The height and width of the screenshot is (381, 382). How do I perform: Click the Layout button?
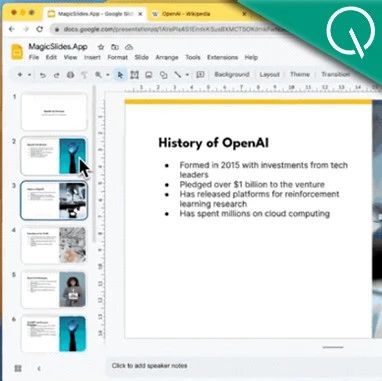click(x=269, y=74)
